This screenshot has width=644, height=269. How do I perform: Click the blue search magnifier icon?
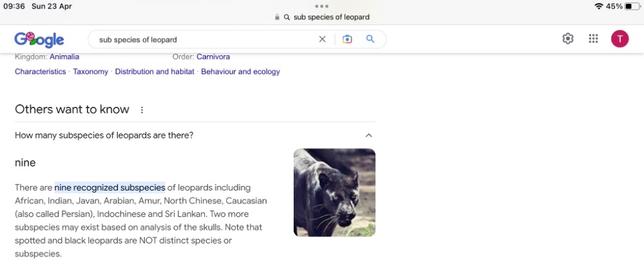[x=370, y=39]
